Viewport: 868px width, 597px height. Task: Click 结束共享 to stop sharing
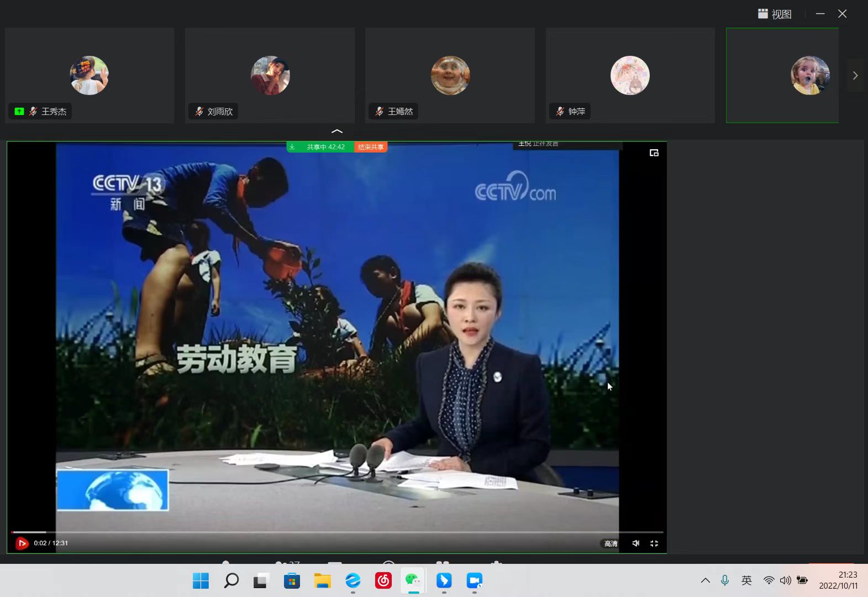[x=370, y=147]
